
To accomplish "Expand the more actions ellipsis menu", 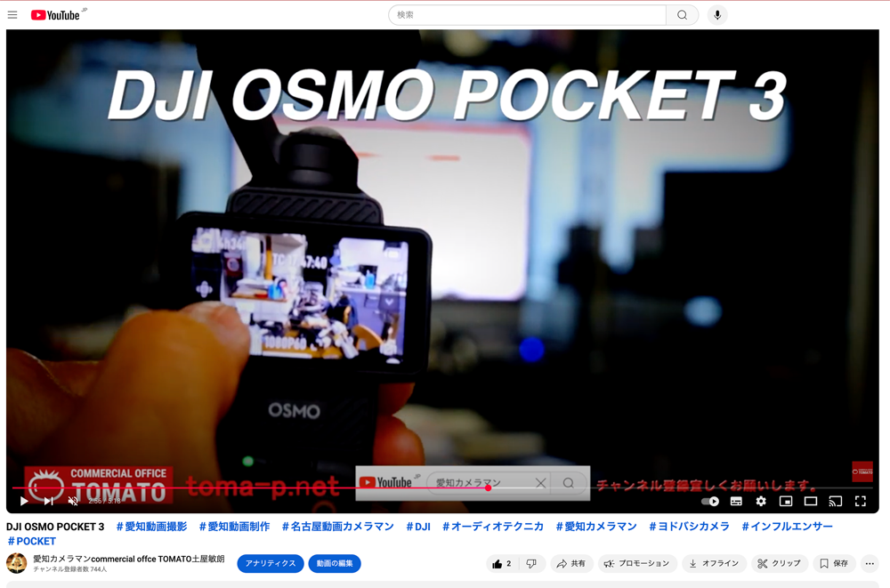I will coord(870,563).
